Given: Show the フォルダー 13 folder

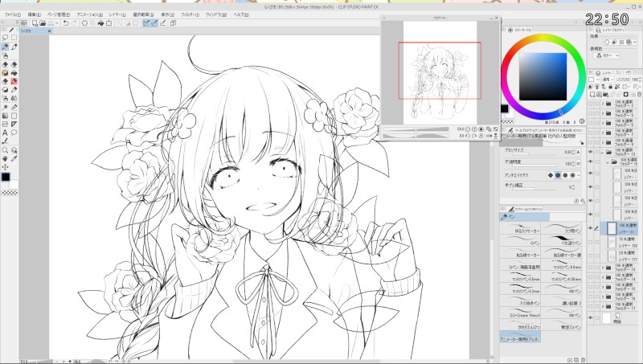Looking at the screenshot, I should (591, 268).
